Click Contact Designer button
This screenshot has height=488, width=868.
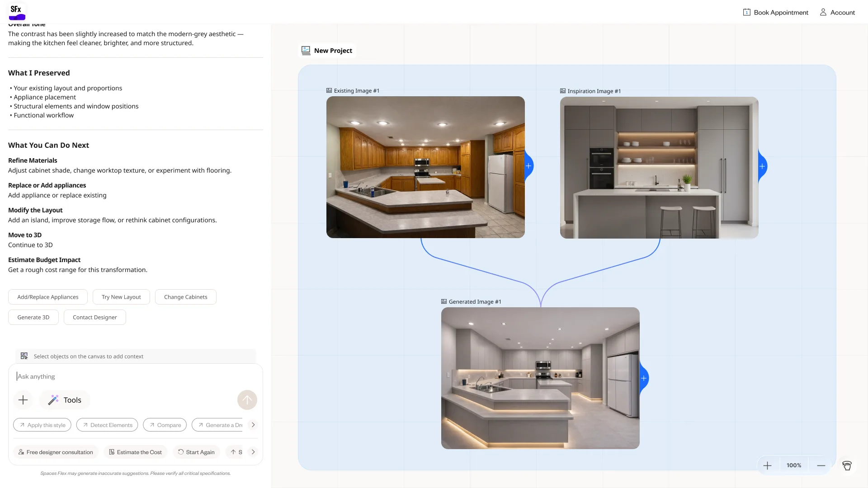95,317
